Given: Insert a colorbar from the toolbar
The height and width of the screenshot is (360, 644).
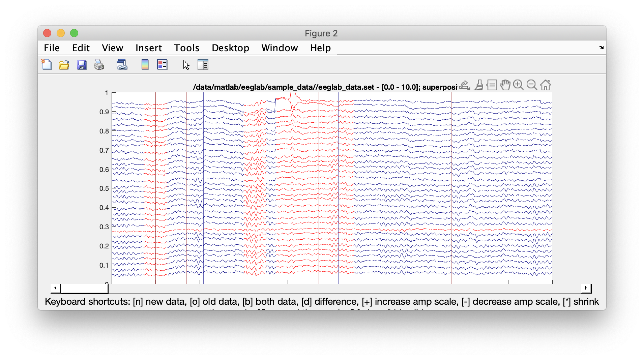Looking at the screenshot, I should point(145,65).
